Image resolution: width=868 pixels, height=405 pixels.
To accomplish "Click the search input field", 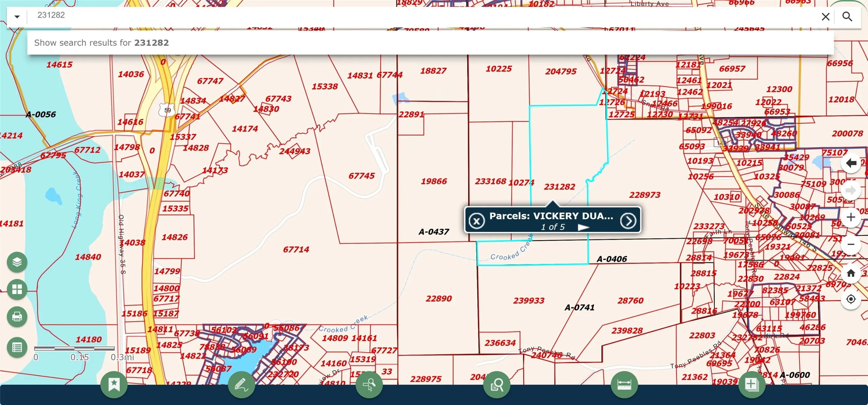I will (x=423, y=15).
